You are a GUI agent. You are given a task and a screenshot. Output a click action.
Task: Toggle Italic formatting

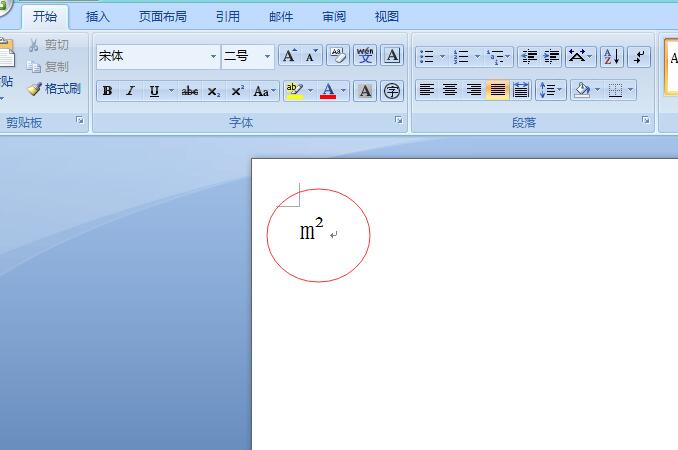tap(130, 91)
